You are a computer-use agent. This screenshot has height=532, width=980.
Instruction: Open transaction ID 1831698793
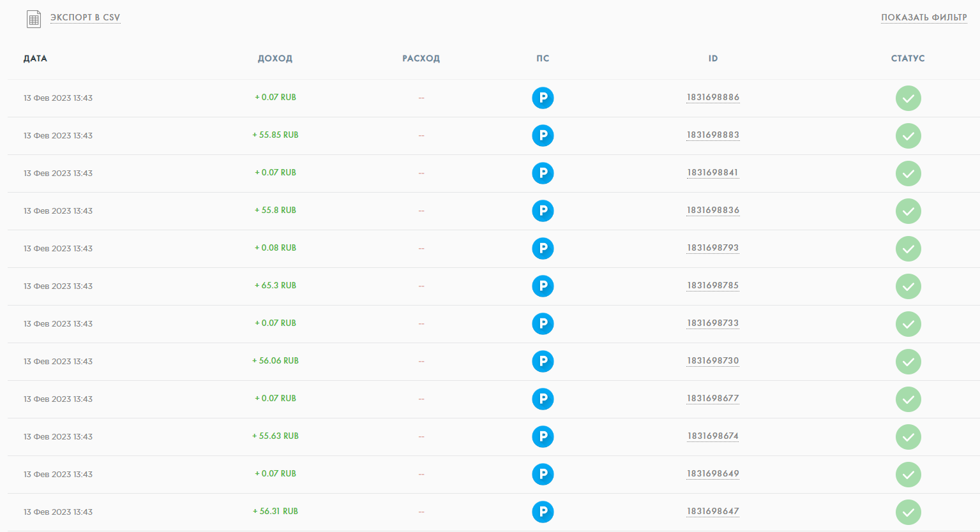[713, 248]
